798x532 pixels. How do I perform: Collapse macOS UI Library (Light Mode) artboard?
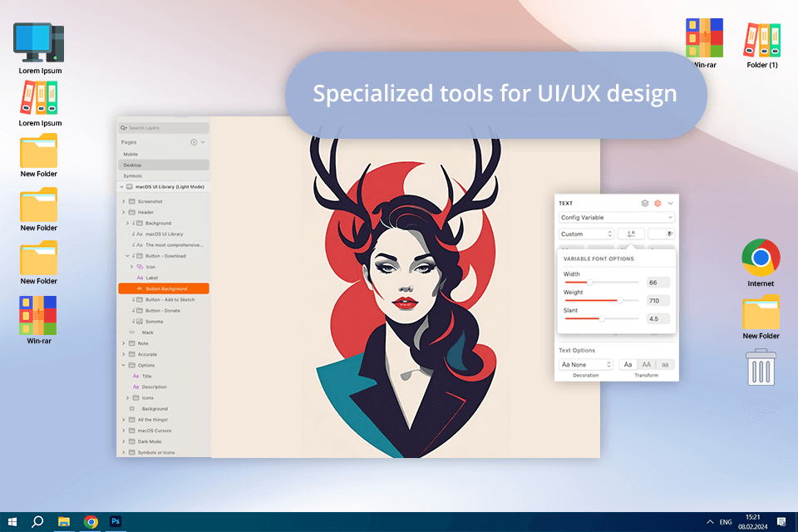click(x=121, y=187)
